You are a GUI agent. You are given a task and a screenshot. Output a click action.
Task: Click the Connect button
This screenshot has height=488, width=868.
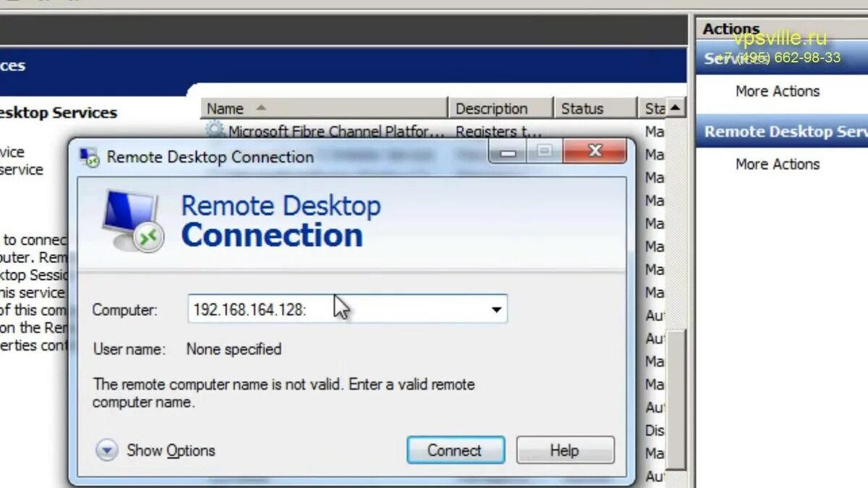tap(456, 450)
